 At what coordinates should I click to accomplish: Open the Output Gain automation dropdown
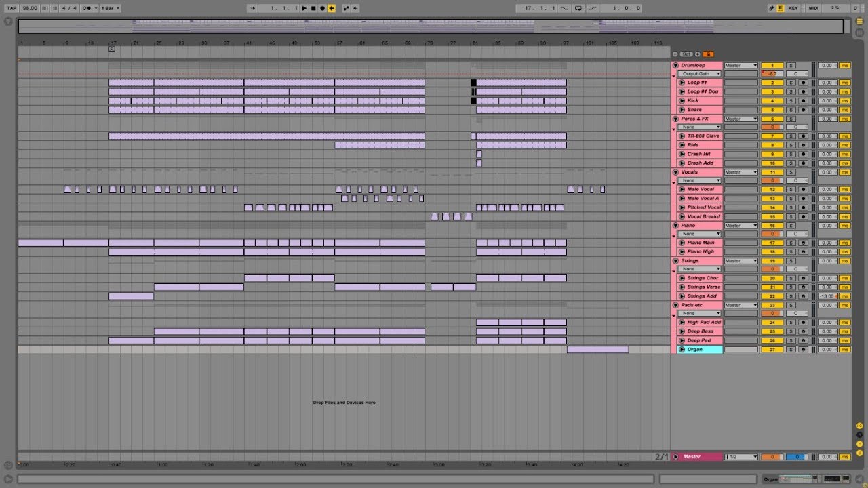point(699,74)
